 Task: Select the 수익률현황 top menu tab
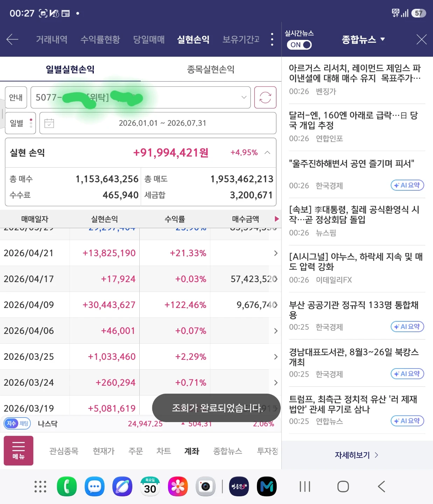pyautogui.click(x=100, y=39)
